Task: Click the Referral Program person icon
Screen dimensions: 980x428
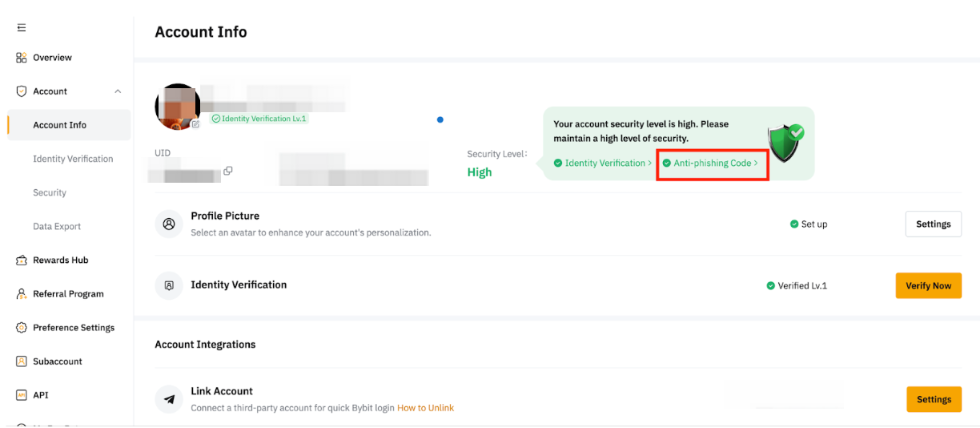Action: click(22, 294)
